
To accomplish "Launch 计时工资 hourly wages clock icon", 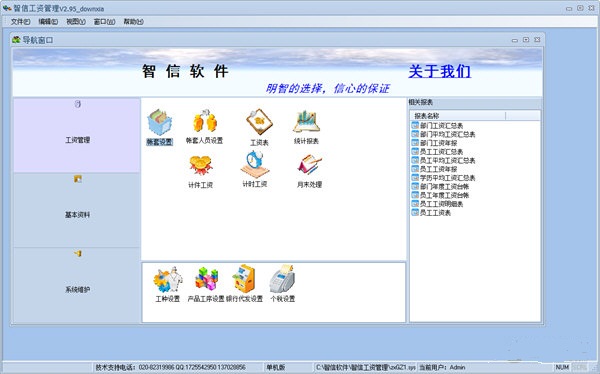I will (254, 169).
